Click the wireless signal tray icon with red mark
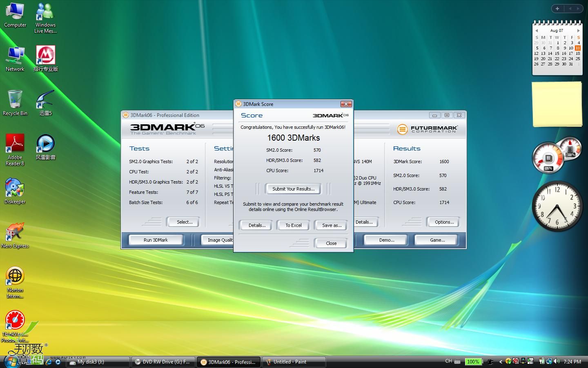Viewport: 588px width, 368px height. click(516, 361)
